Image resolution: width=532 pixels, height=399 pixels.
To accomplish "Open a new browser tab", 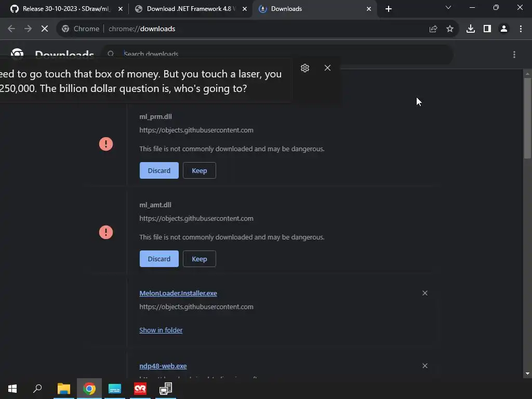I will coord(389,9).
